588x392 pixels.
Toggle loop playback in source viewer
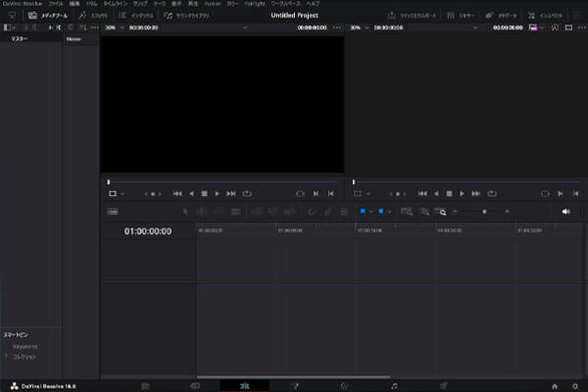247,194
